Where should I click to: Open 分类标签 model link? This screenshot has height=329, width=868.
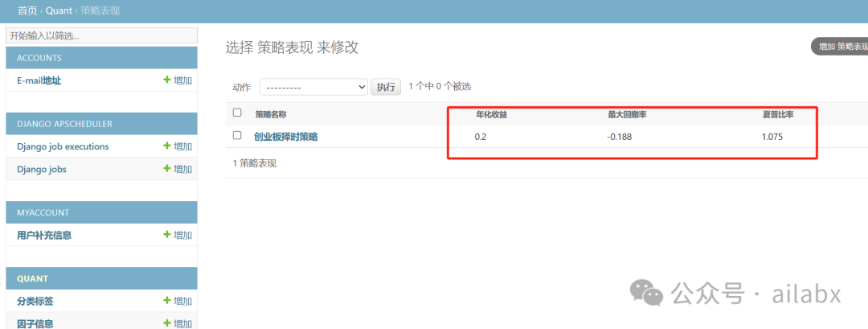(35, 302)
